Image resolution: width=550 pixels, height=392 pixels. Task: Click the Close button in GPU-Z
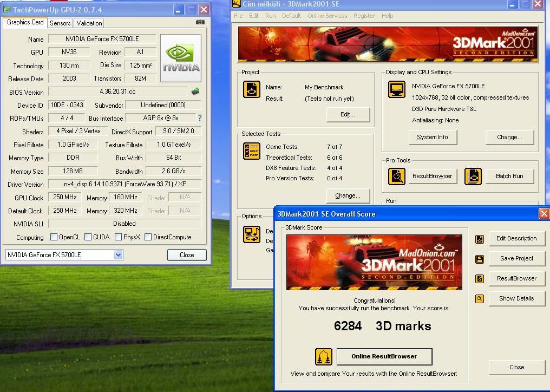pyautogui.click(x=187, y=255)
